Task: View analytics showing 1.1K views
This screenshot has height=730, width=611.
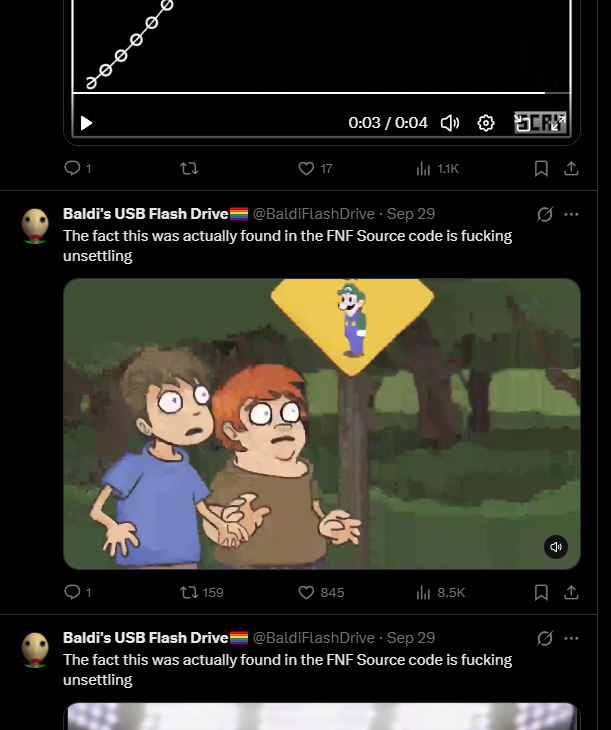Action: click(437, 168)
